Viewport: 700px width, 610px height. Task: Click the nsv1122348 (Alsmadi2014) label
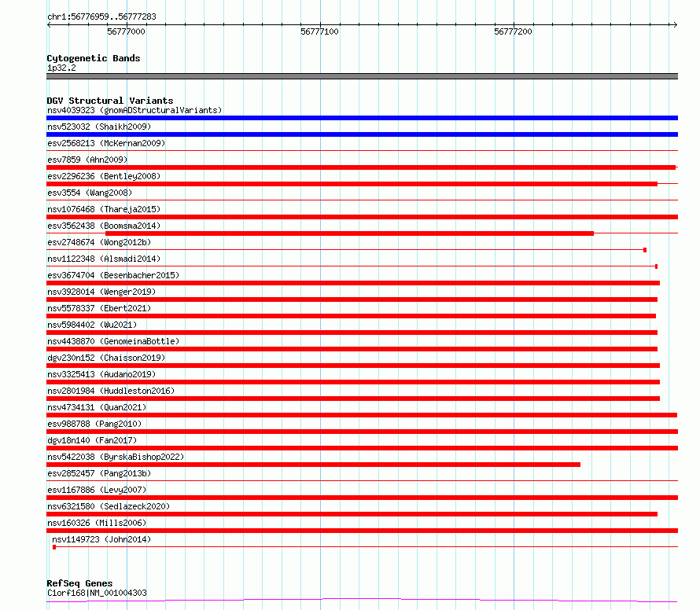(104, 259)
